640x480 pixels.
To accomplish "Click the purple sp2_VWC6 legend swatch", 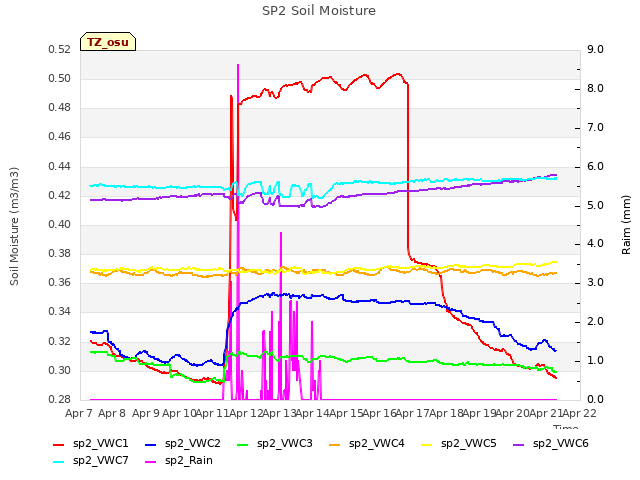I will click(x=518, y=445).
